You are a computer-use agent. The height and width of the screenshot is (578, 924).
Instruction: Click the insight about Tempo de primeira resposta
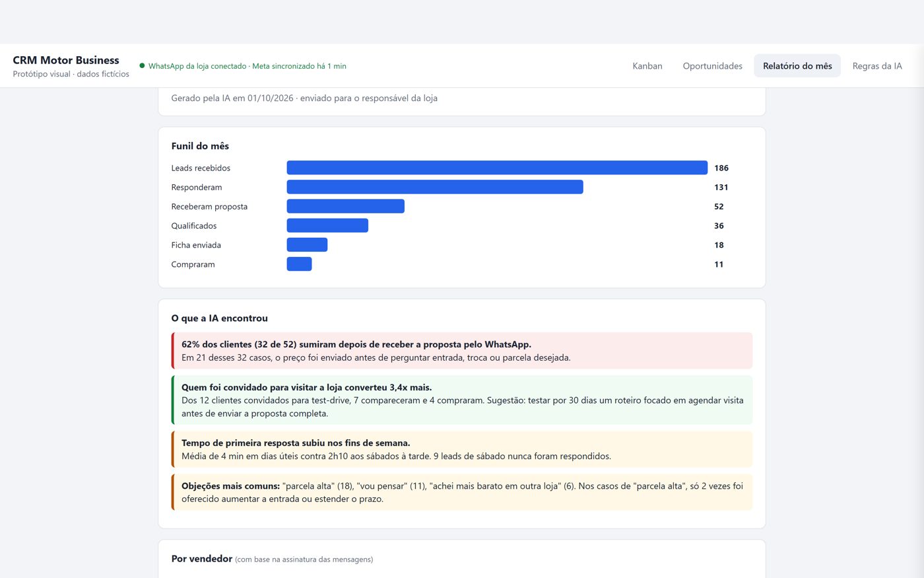[462, 449]
